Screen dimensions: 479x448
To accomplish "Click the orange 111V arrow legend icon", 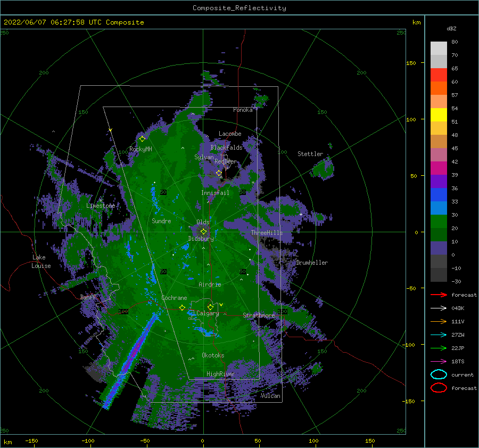I will (x=439, y=321).
